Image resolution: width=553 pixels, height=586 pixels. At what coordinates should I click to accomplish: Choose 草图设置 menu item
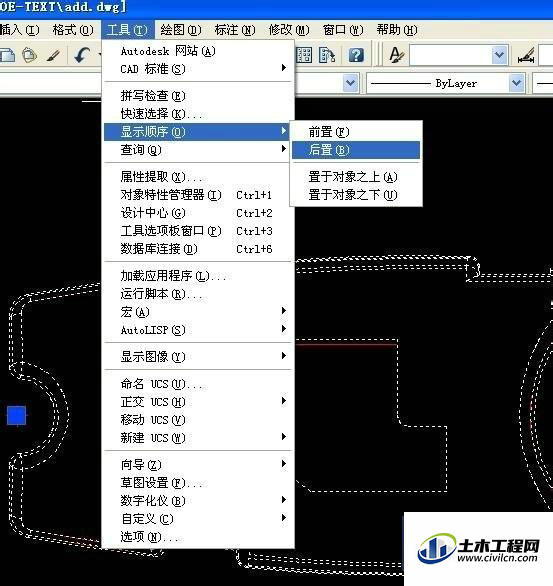click(x=197, y=483)
